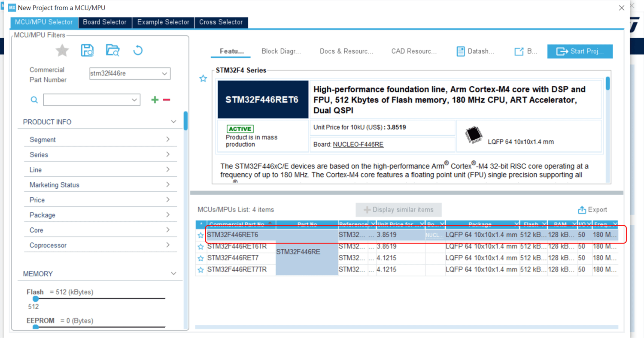Collapse the PRODUCT INFO section
644x338 pixels.
tap(173, 122)
